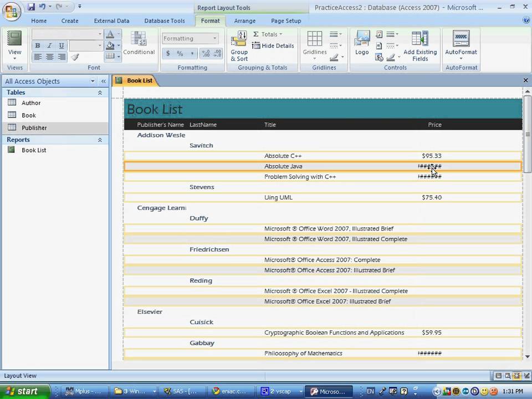532x399 pixels.
Task: Collapse the navigation pane shutter
Action: click(x=103, y=81)
